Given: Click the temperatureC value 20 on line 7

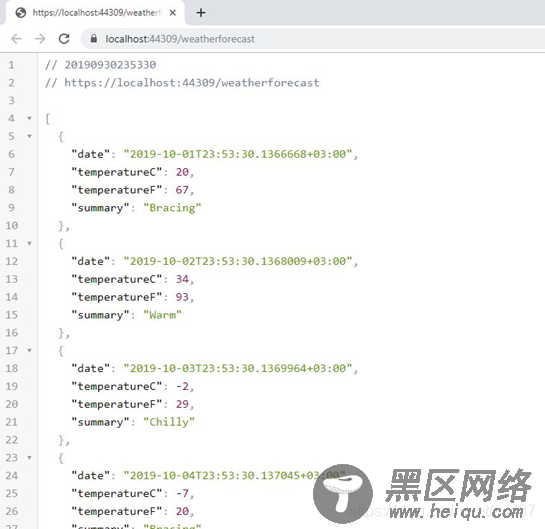Looking at the screenshot, I should point(182,172).
